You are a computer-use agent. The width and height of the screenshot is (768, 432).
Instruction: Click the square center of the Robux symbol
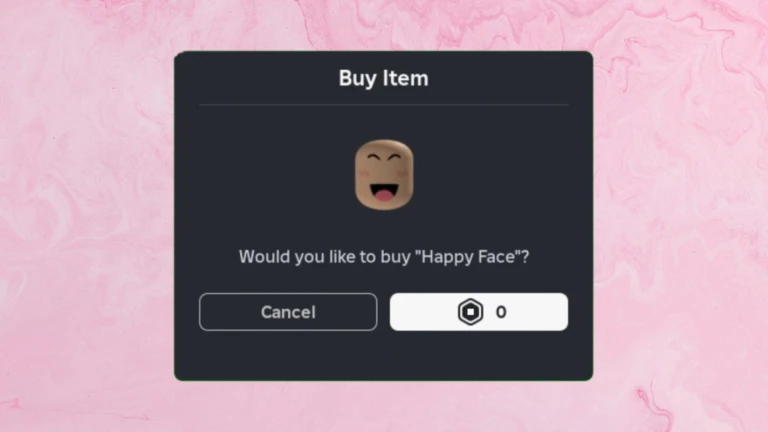tap(470, 312)
